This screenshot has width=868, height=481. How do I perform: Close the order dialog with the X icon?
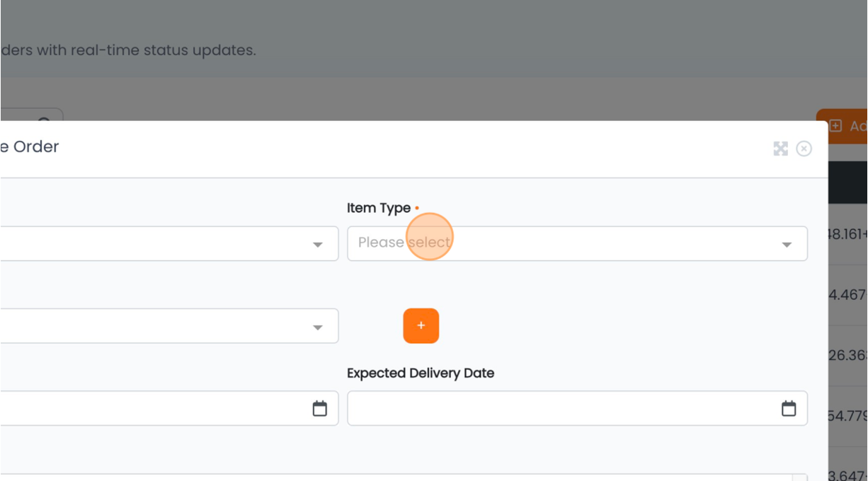[804, 149]
